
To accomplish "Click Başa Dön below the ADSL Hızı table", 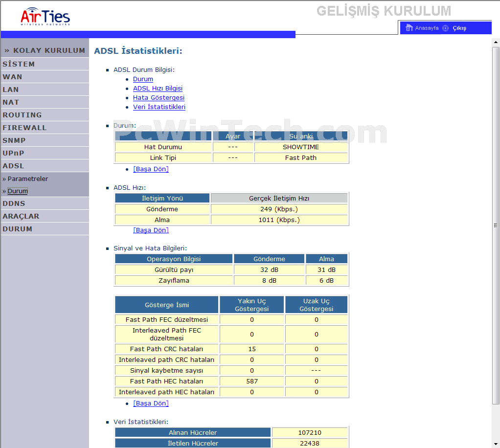I will 151,230.
